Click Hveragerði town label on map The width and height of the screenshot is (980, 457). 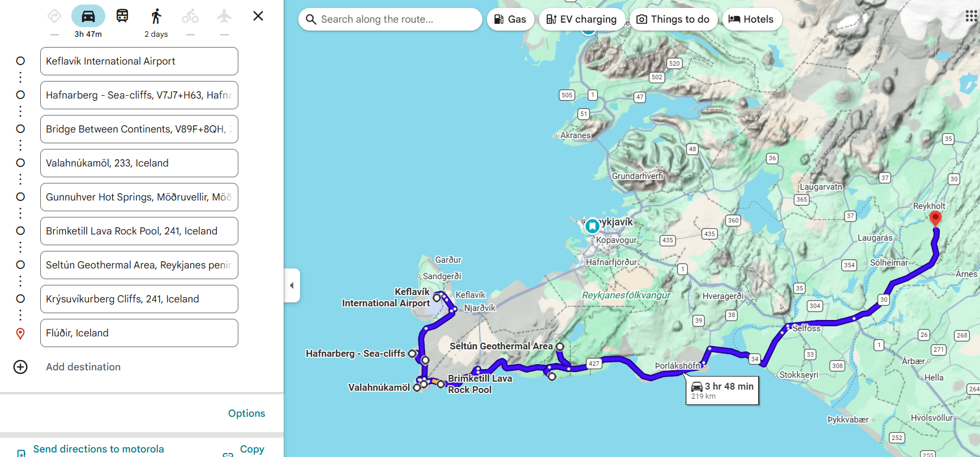(723, 296)
